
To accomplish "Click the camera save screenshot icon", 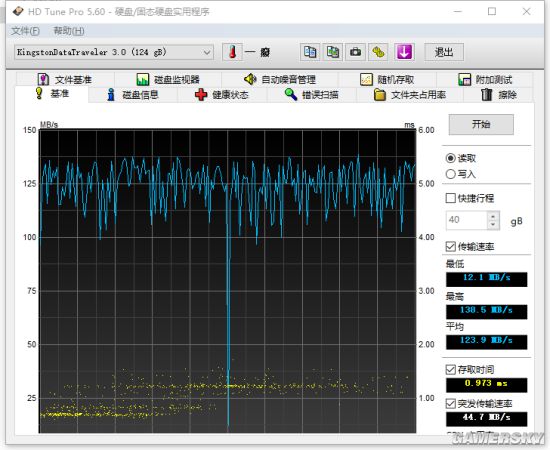I will click(355, 52).
